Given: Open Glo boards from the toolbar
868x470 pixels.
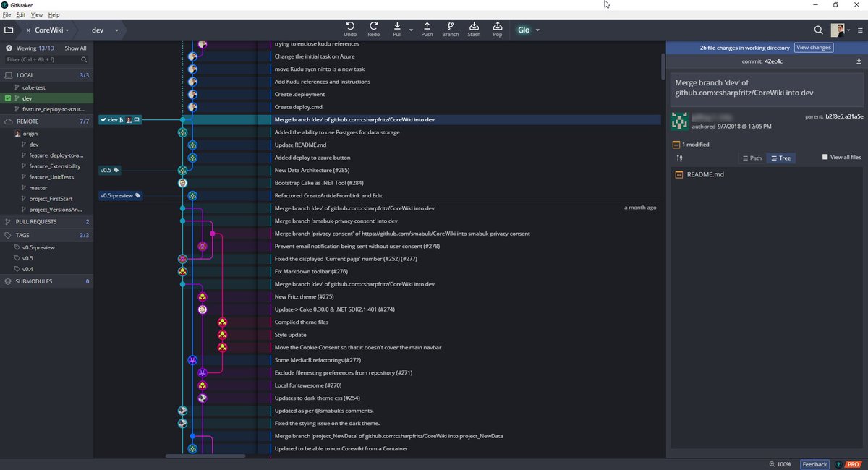Looking at the screenshot, I should click(524, 30).
